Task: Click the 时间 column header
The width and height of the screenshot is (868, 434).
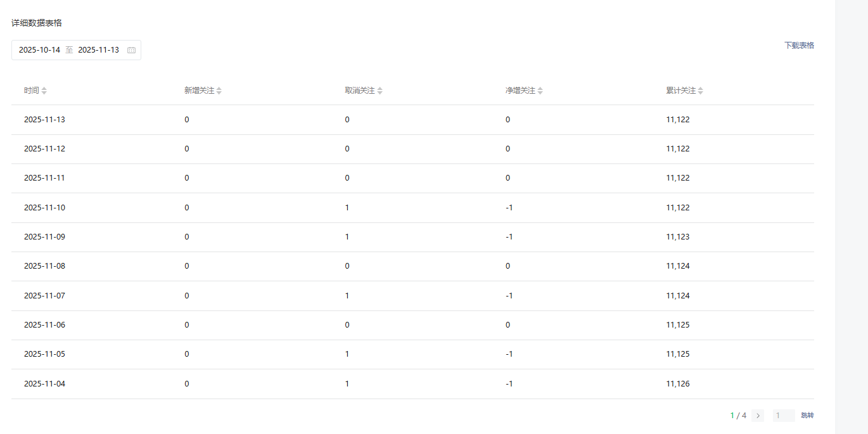Action: point(31,91)
